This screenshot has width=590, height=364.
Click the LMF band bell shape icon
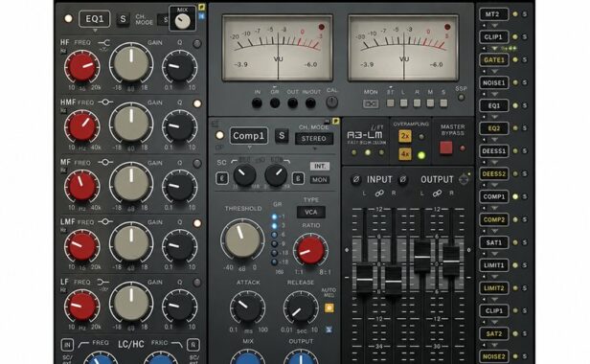click(105, 221)
